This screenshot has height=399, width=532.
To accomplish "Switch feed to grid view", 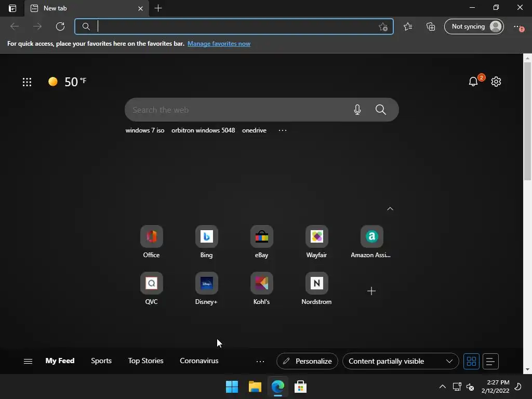I will (471, 361).
